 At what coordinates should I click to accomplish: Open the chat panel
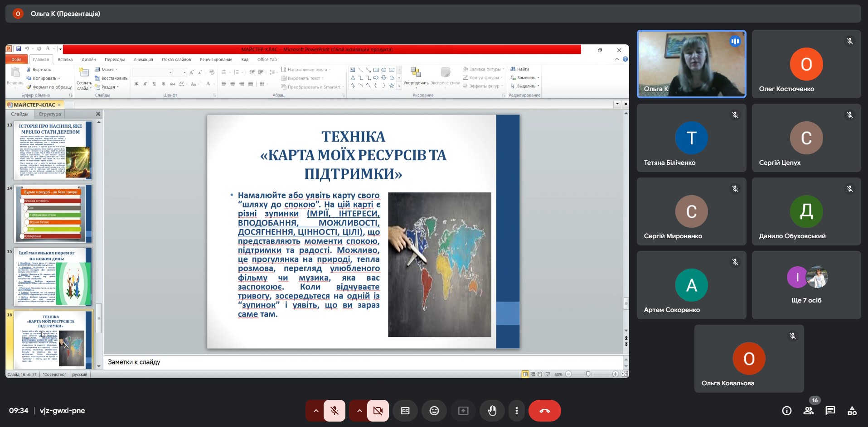[x=830, y=411]
